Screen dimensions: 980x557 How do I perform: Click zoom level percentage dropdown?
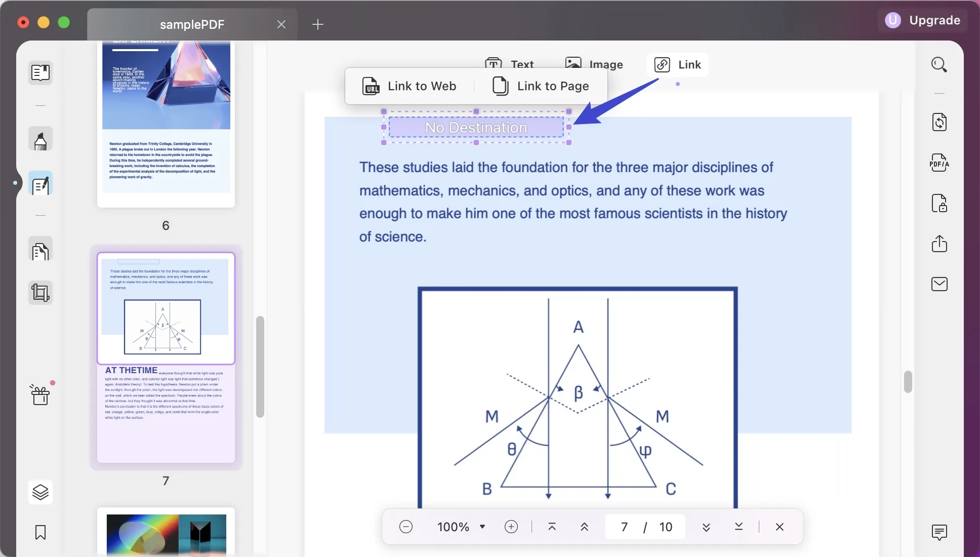pyautogui.click(x=460, y=526)
